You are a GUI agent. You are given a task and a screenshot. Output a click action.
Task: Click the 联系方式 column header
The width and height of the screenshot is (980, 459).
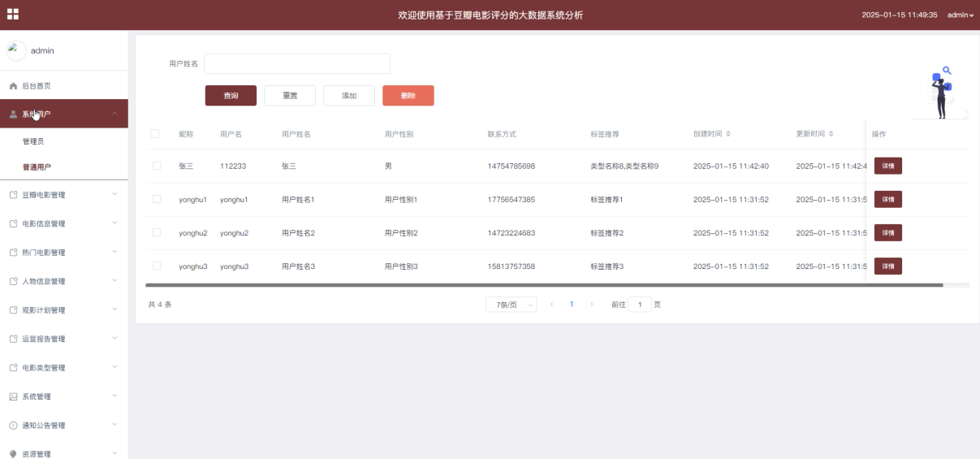pos(502,134)
